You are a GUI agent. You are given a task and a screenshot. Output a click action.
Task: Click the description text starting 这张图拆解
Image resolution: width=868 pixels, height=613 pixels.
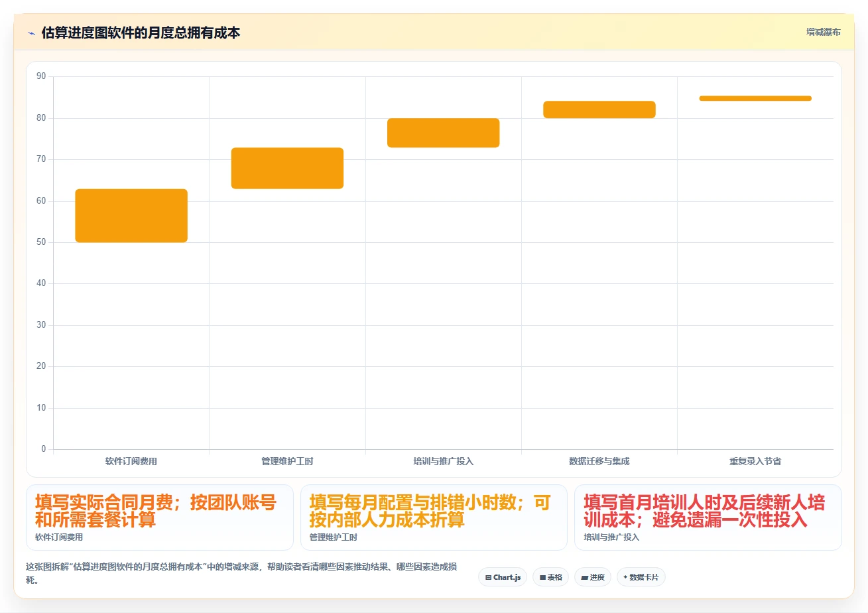pos(241,574)
